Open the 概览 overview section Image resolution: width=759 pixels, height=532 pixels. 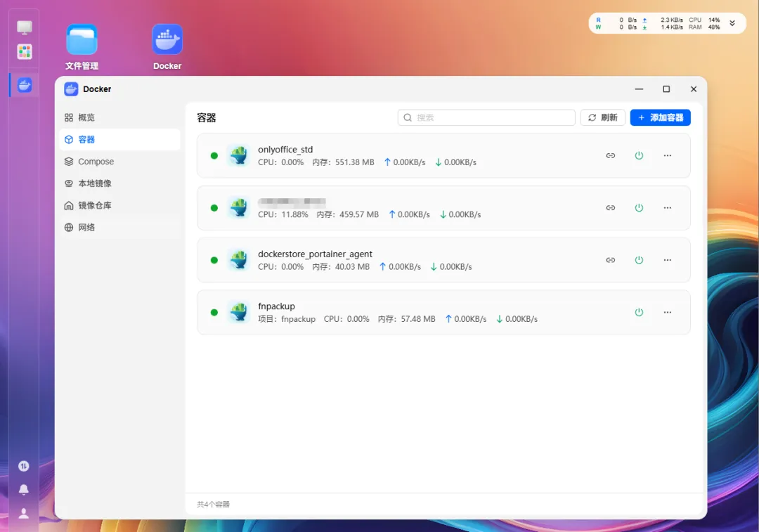coord(119,117)
